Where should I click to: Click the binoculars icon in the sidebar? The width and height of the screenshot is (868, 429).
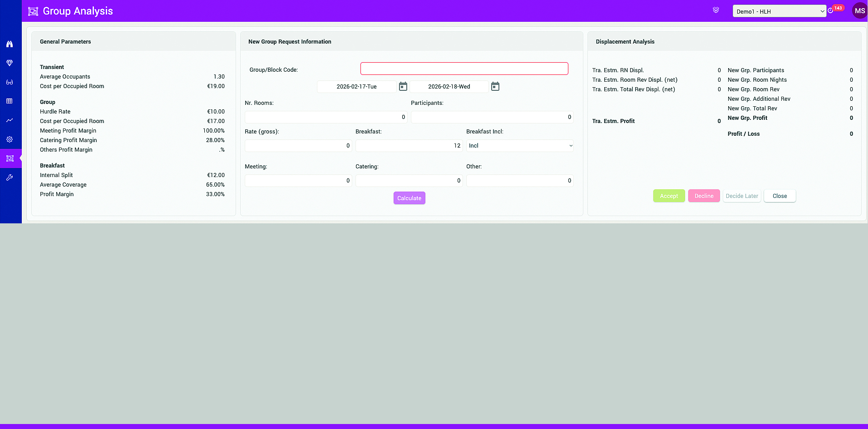click(x=10, y=44)
